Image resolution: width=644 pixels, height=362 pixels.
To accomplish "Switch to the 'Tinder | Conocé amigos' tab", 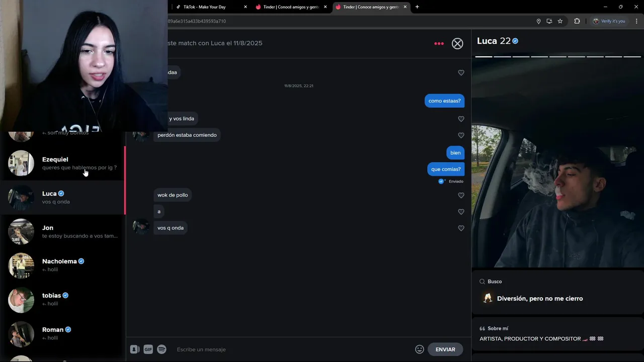I will click(x=291, y=7).
